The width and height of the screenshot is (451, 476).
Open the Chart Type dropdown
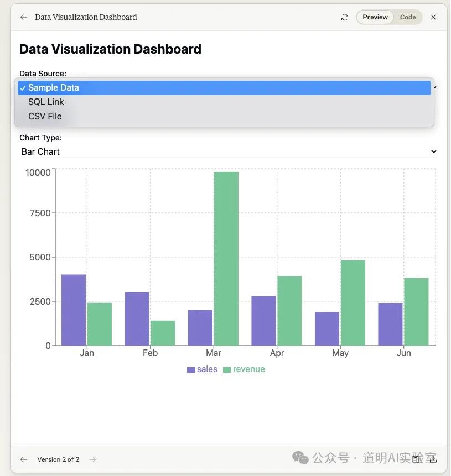point(228,151)
